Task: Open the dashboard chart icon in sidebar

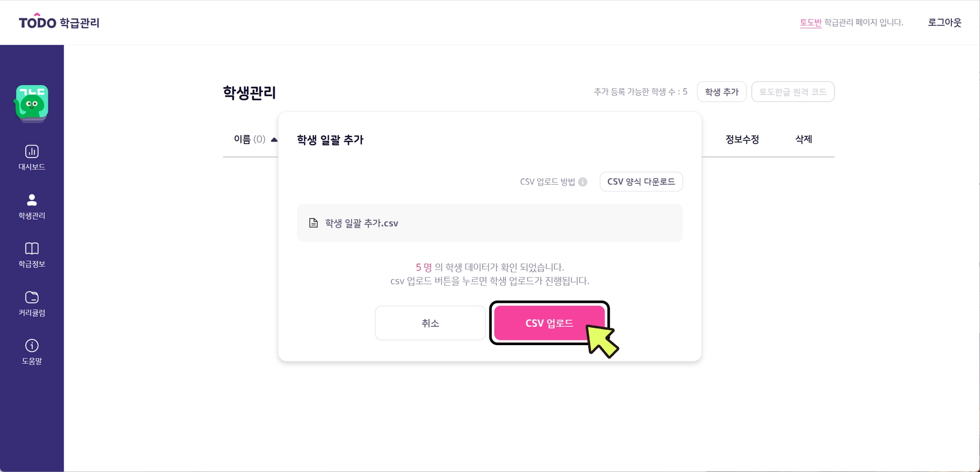Action: tap(32, 152)
